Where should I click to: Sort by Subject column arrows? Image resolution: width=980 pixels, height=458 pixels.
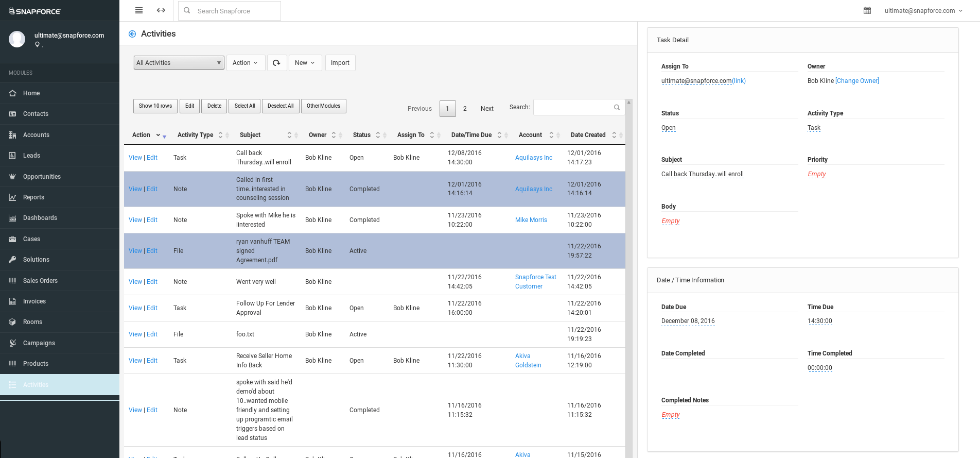(x=289, y=135)
